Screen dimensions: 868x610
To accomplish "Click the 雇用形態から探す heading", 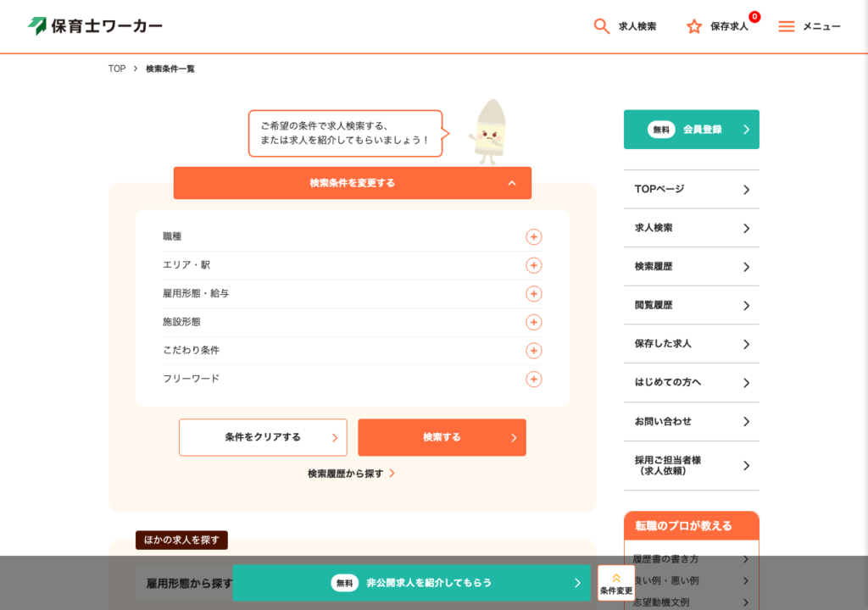I will point(189,584).
